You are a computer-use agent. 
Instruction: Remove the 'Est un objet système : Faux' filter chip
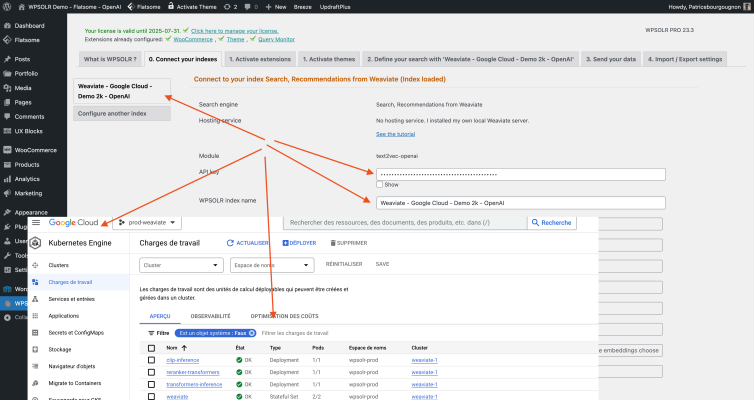point(251,333)
